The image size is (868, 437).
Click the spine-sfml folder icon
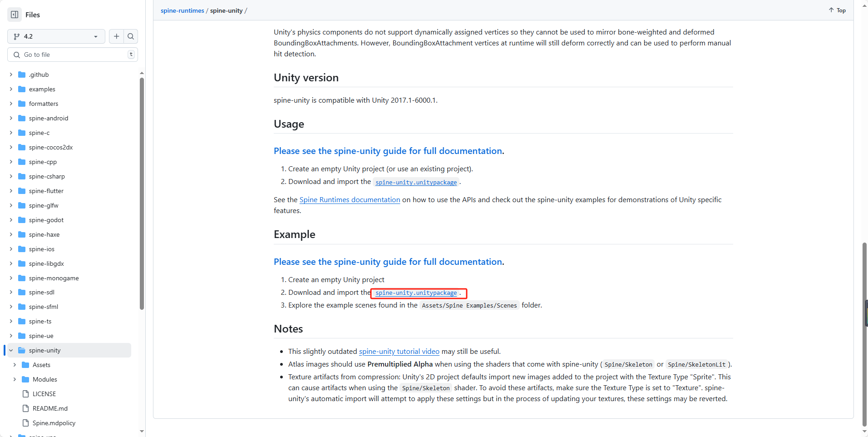pyautogui.click(x=22, y=307)
